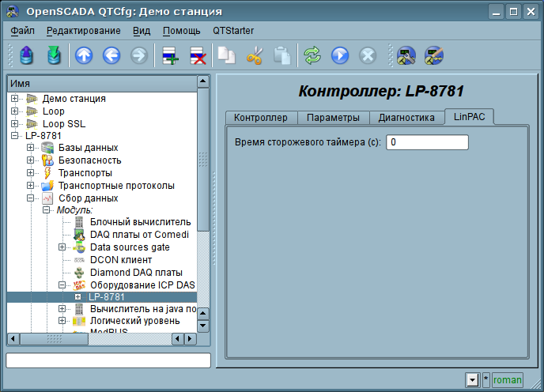This screenshot has width=544, height=392.
Task: Click the Load from database toolbar icon
Action: tap(28, 55)
